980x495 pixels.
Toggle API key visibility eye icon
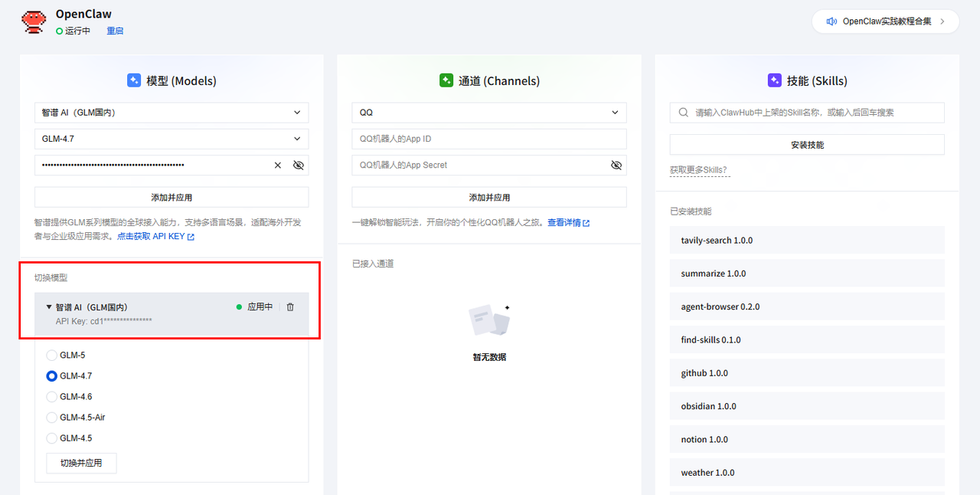[x=299, y=165]
